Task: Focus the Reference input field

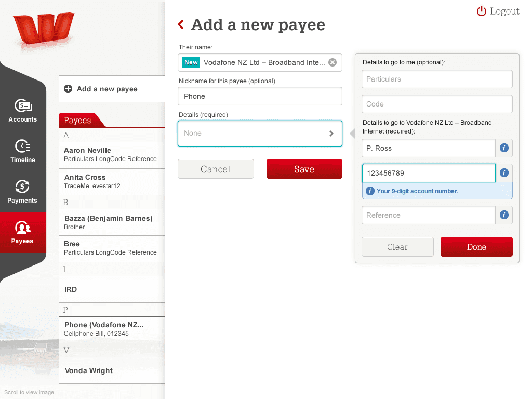Action: click(x=429, y=215)
